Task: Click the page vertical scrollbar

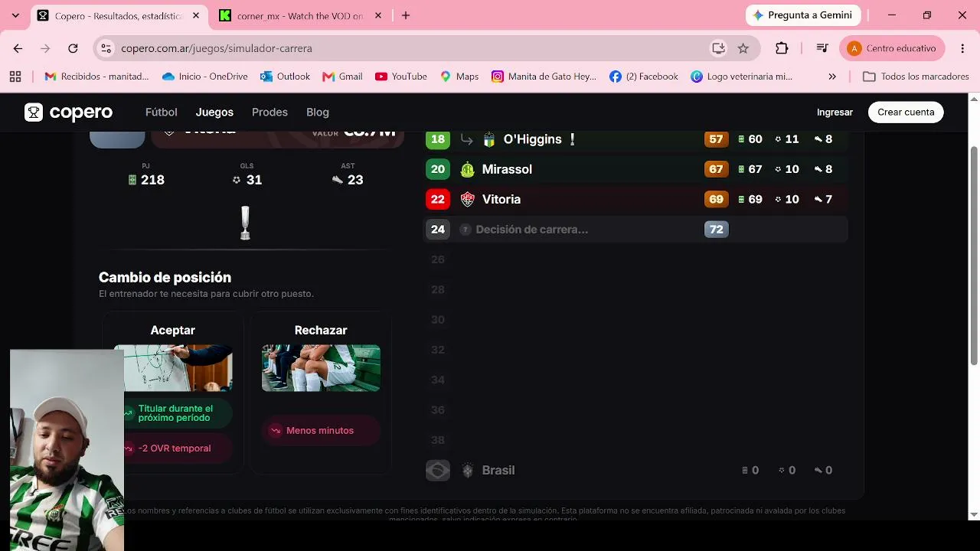Action: 974,256
